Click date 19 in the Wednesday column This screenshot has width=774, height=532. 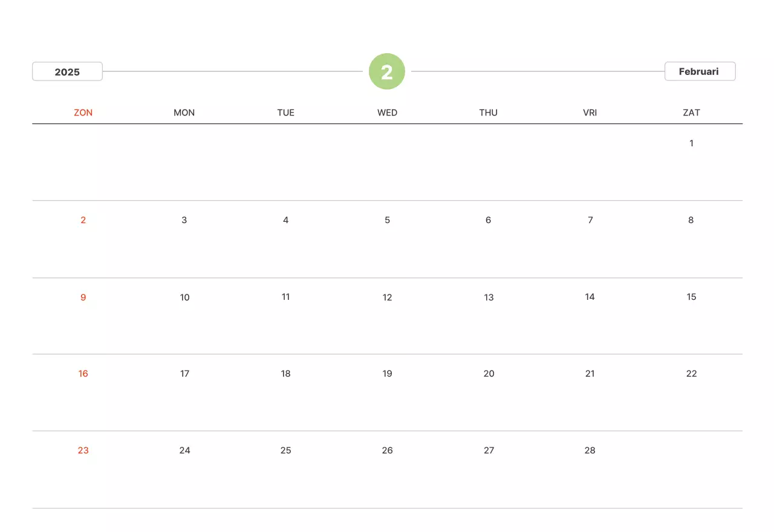[387, 374]
